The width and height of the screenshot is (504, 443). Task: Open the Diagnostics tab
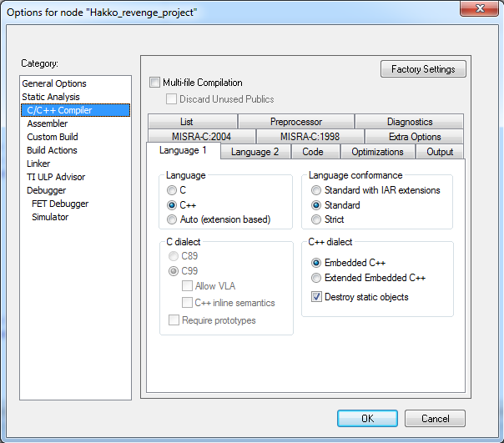click(x=409, y=122)
